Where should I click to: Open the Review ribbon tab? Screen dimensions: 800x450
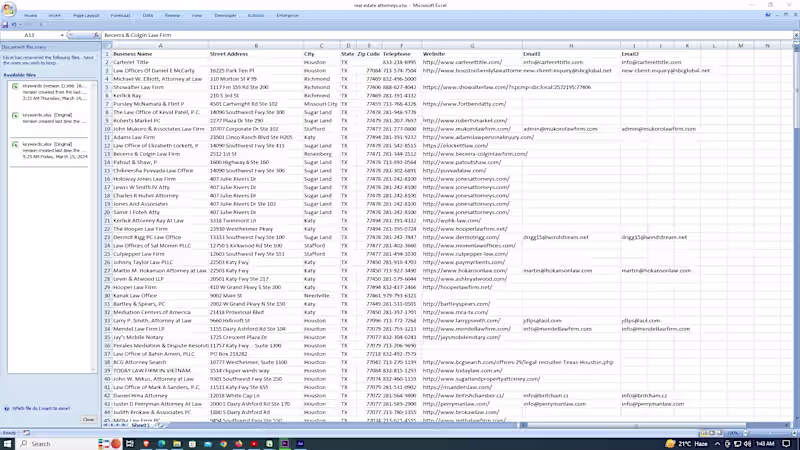(172, 15)
